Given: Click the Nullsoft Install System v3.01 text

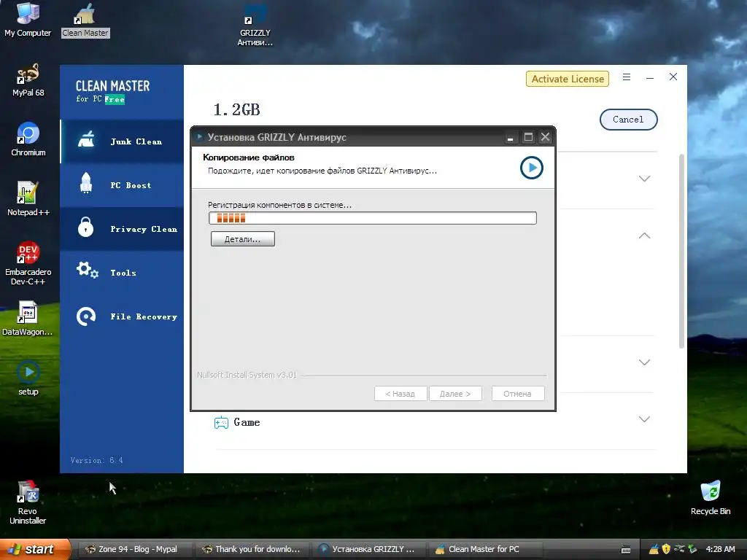Looking at the screenshot, I should pyautogui.click(x=247, y=376).
